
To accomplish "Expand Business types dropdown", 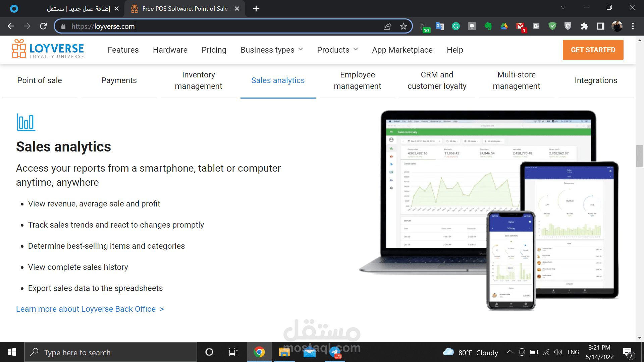I will tap(272, 50).
